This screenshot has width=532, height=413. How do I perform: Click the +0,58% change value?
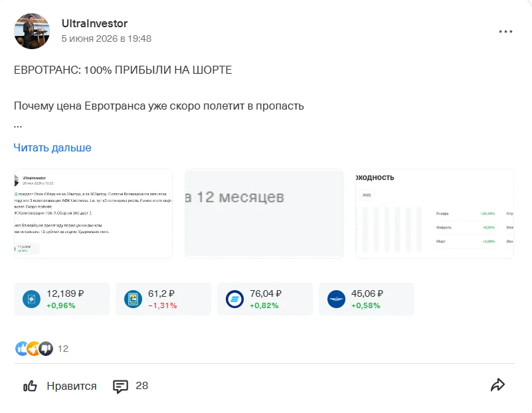click(x=366, y=305)
